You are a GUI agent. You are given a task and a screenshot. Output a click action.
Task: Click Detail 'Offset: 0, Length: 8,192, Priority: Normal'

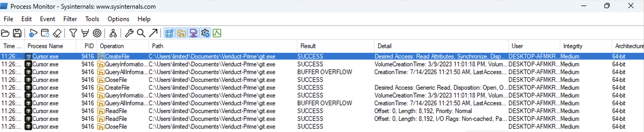click(423, 111)
